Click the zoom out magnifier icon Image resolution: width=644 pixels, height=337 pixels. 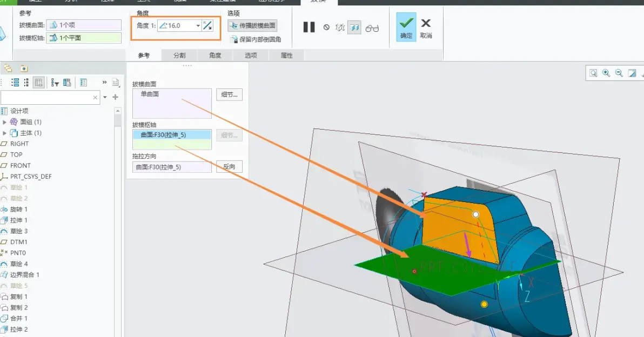click(x=619, y=73)
